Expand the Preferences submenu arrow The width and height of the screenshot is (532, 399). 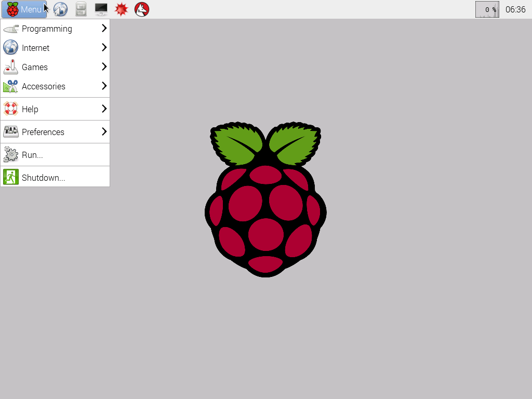click(x=104, y=131)
